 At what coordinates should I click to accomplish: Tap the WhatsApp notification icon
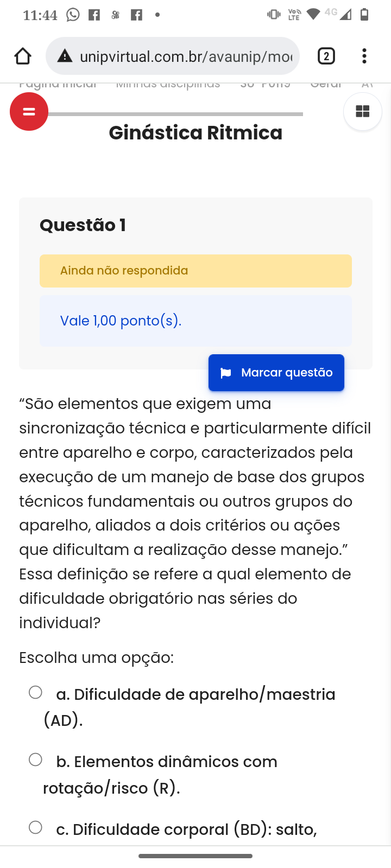click(x=73, y=15)
